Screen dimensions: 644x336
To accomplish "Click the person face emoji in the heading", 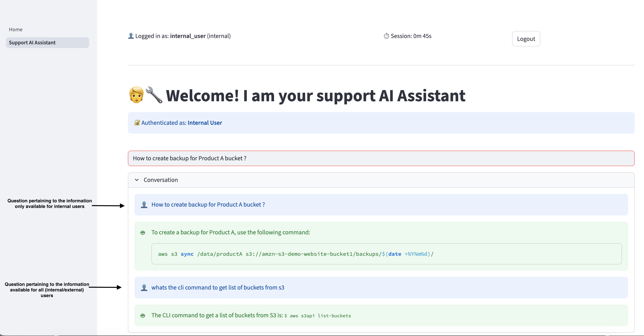I will click(137, 95).
